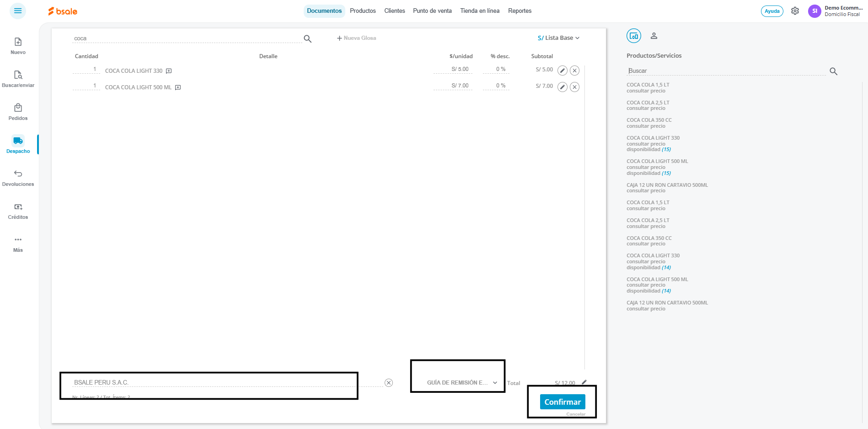Edit the S/ 5.00 unit price field

pos(453,70)
